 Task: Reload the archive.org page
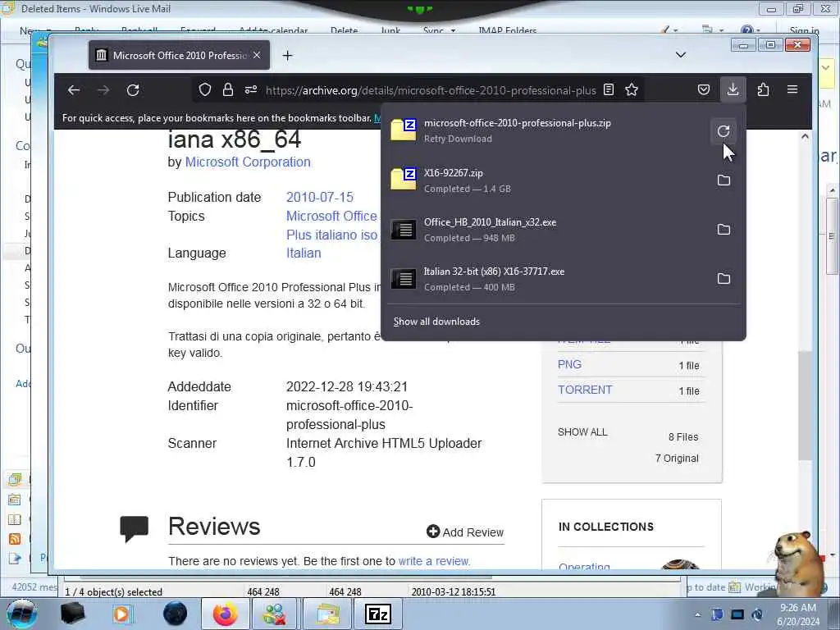pos(133,90)
